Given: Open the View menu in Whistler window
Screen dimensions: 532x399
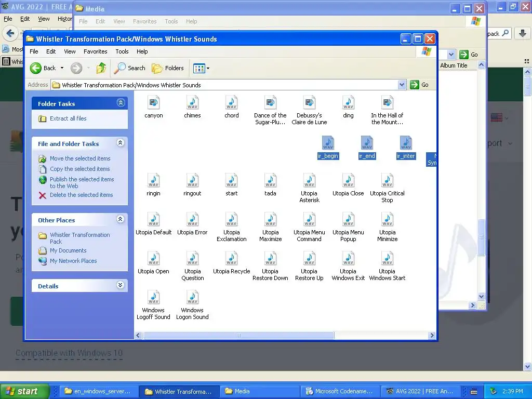Looking at the screenshot, I should coord(70,51).
